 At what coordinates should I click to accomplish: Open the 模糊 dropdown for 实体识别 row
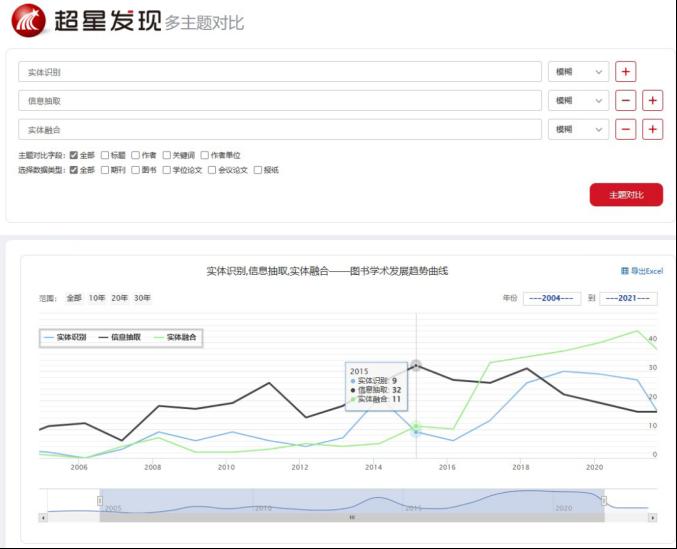(578, 72)
